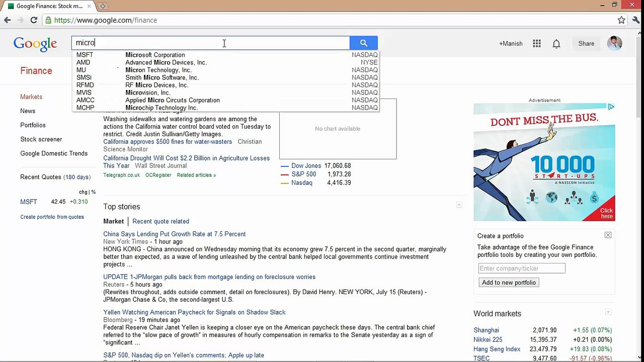Image resolution: width=644 pixels, height=362 pixels.
Task: Expand the Top stories options arrow
Action: point(459,205)
